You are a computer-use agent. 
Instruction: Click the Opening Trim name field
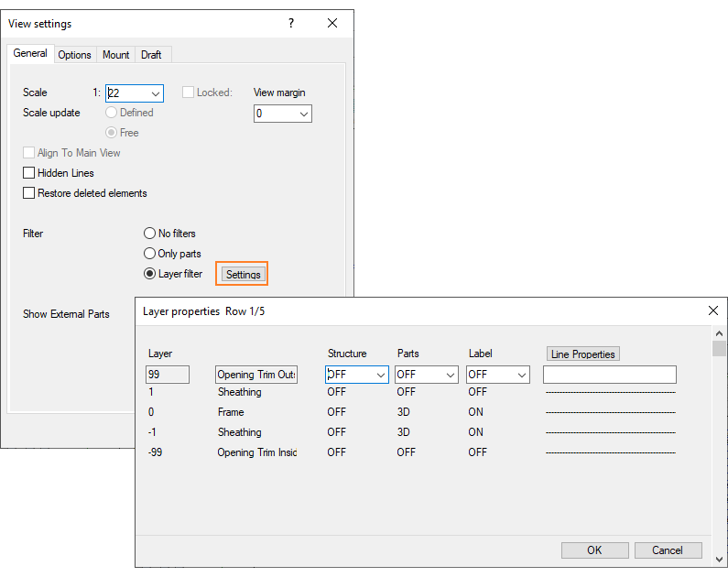pos(256,375)
